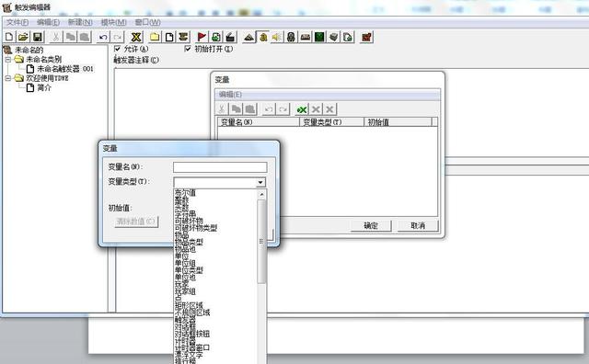Click the New file icon in toolbar
Viewport: 589px width, 364px height.
coord(9,37)
